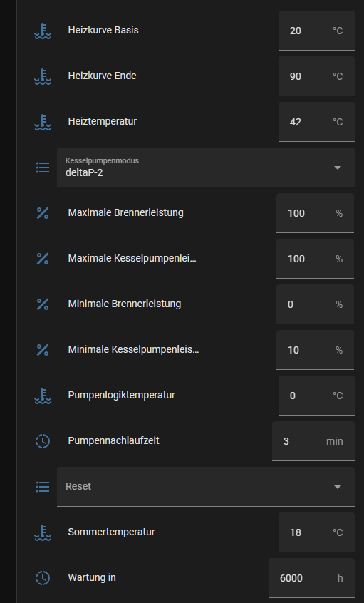Edit the Heiztemperatur value field showing 42

click(316, 122)
